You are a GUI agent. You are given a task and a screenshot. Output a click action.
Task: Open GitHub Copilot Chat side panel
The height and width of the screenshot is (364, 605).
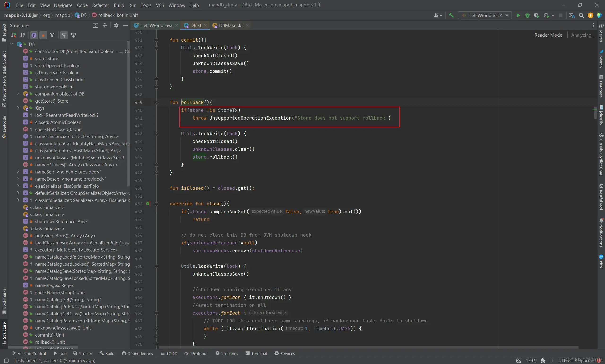[x=601, y=154]
